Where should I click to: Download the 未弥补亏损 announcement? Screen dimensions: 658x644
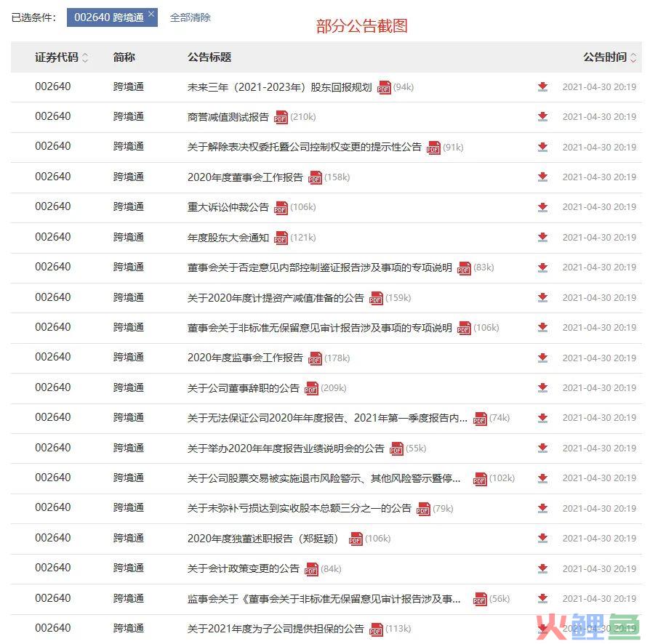542,508
